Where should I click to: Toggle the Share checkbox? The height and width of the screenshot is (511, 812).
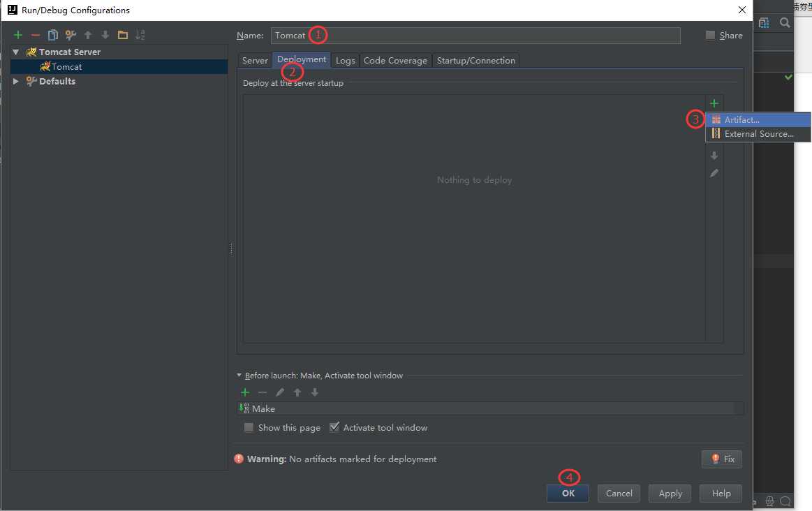(711, 35)
